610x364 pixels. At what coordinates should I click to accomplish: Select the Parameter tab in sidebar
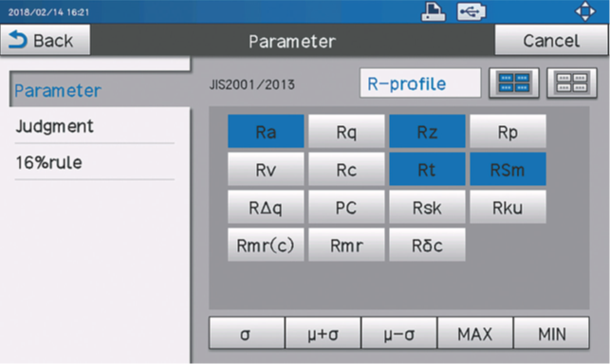coord(101,90)
